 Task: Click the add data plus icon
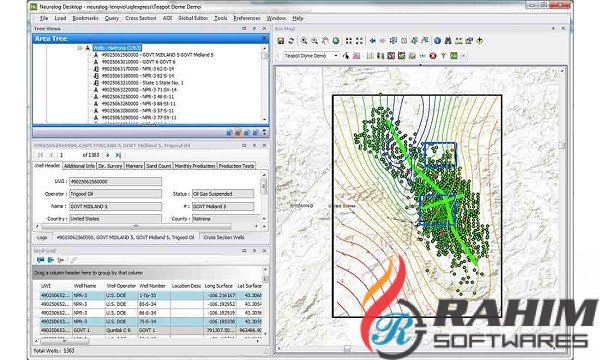point(479,41)
